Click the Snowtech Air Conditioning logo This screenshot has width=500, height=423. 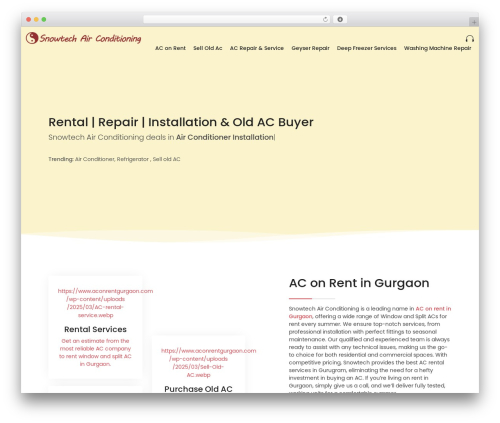coord(83,38)
